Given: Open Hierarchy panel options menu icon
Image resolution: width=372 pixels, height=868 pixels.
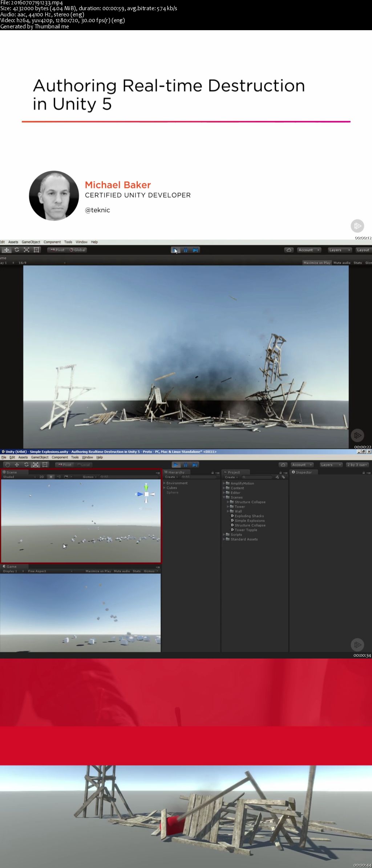Looking at the screenshot, I should (x=218, y=472).
